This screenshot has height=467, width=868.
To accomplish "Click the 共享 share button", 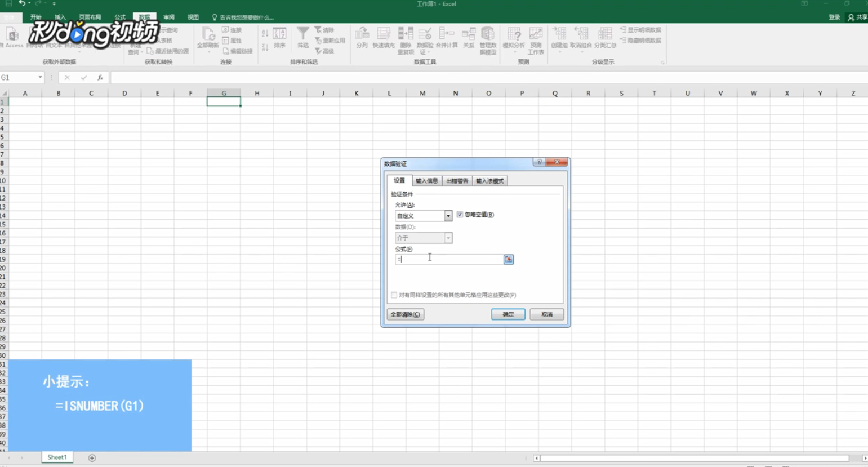I will pyautogui.click(x=857, y=17).
